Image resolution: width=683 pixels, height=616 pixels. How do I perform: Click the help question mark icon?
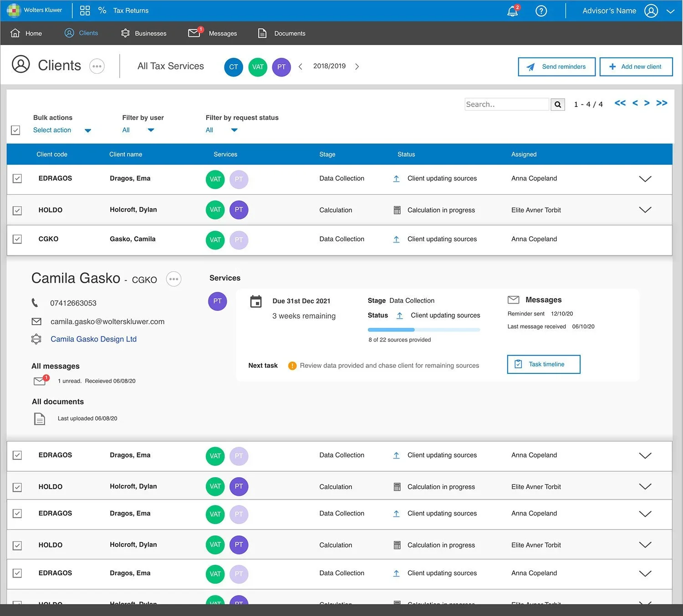[x=541, y=11]
